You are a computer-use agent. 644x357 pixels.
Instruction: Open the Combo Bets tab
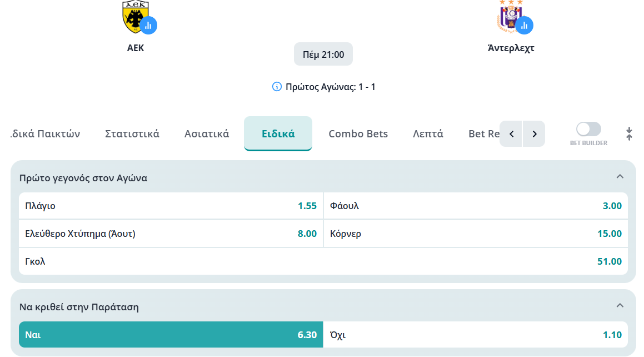[x=358, y=134]
